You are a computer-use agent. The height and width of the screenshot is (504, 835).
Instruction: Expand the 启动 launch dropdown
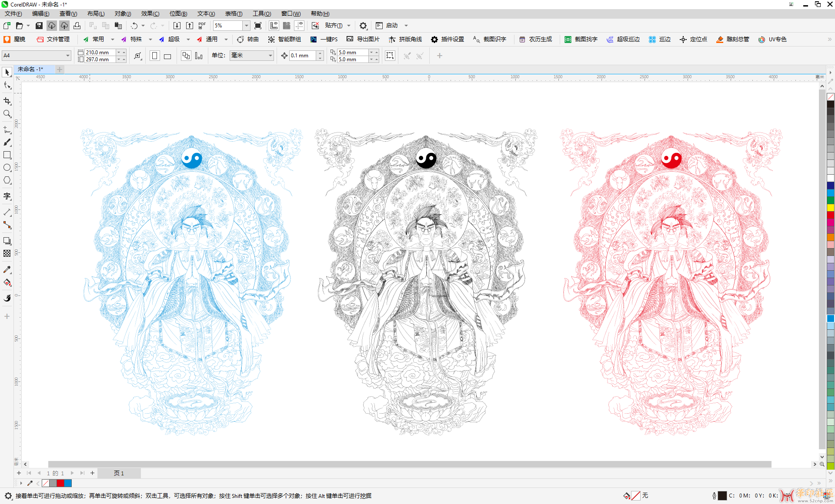coord(406,26)
